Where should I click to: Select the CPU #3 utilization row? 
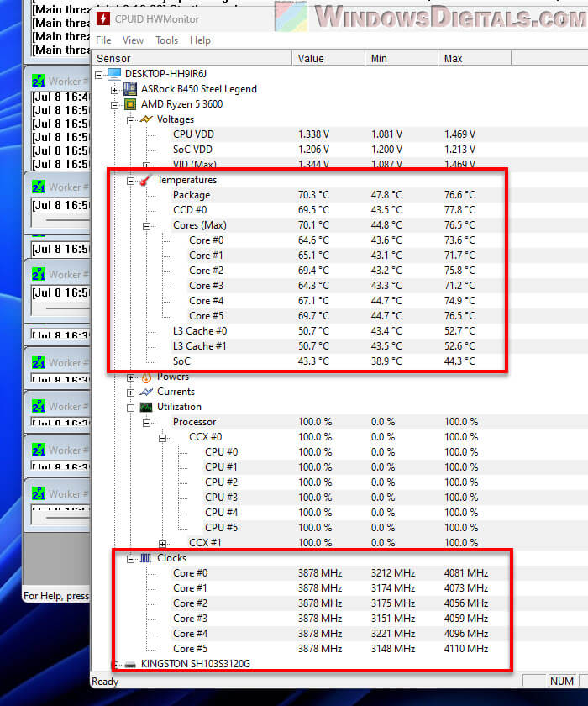339,497
